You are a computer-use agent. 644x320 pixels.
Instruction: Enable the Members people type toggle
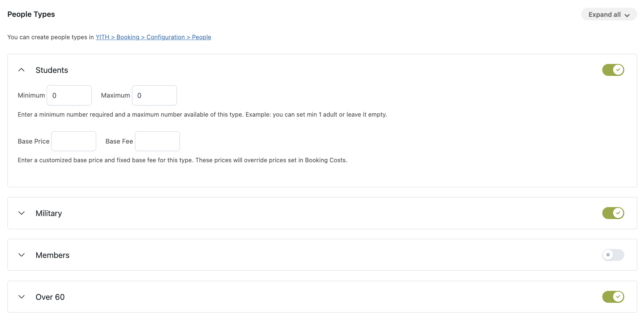(x=613, y=255)
